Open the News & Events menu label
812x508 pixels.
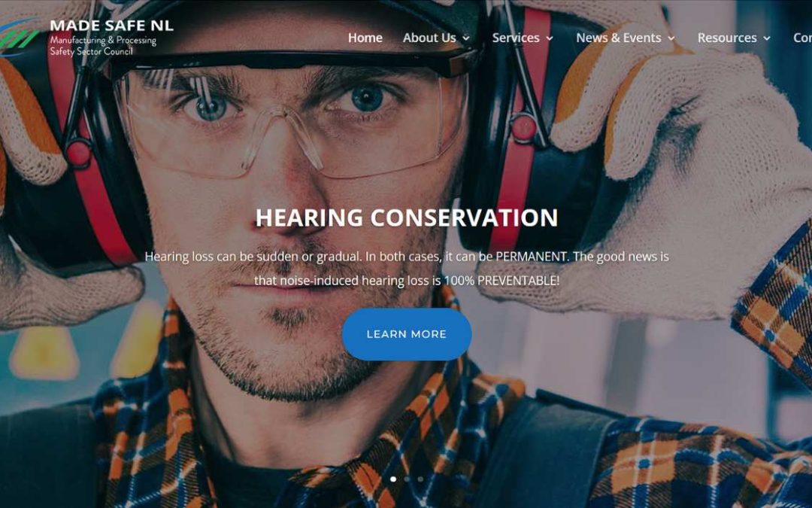coord(619,38)
